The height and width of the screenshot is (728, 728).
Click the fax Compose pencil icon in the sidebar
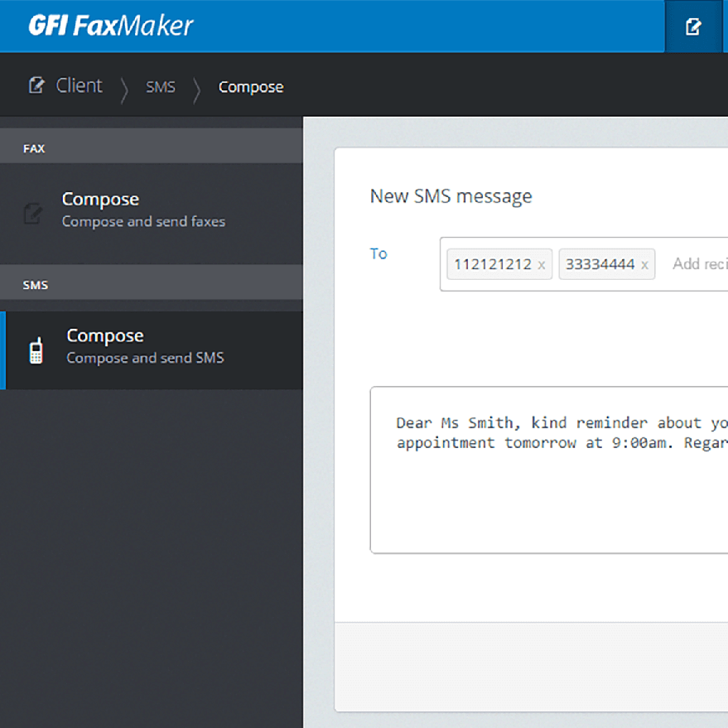point(33,214)
